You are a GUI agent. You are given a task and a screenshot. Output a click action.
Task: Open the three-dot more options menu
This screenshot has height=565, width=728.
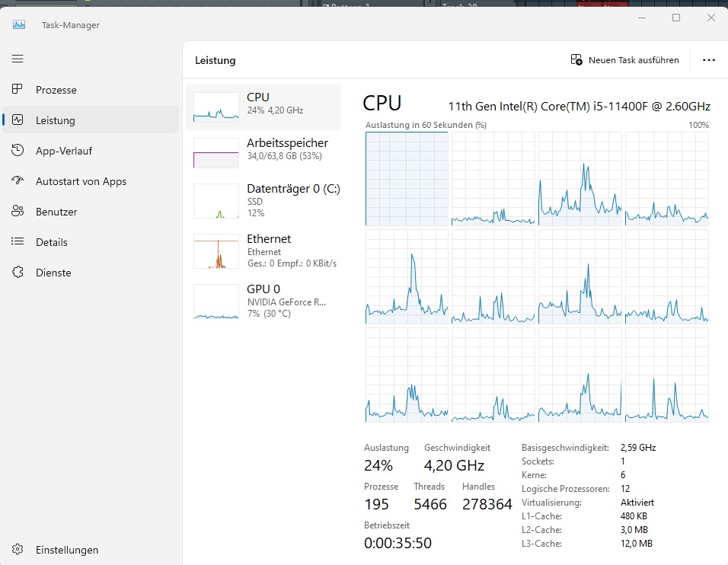pos(709,60)
